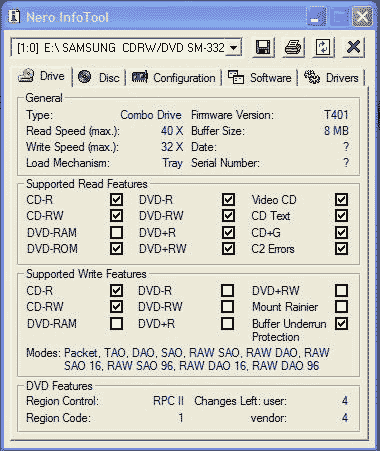Screen dimensions: 380x451
Task: Click the 'Serial Number:' label
Action: pyautogui.click(x=225, y=163)
